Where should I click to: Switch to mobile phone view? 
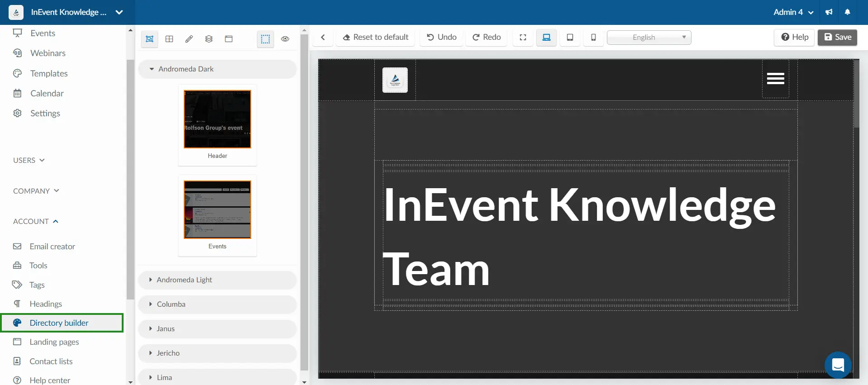(x=594, y=37)
